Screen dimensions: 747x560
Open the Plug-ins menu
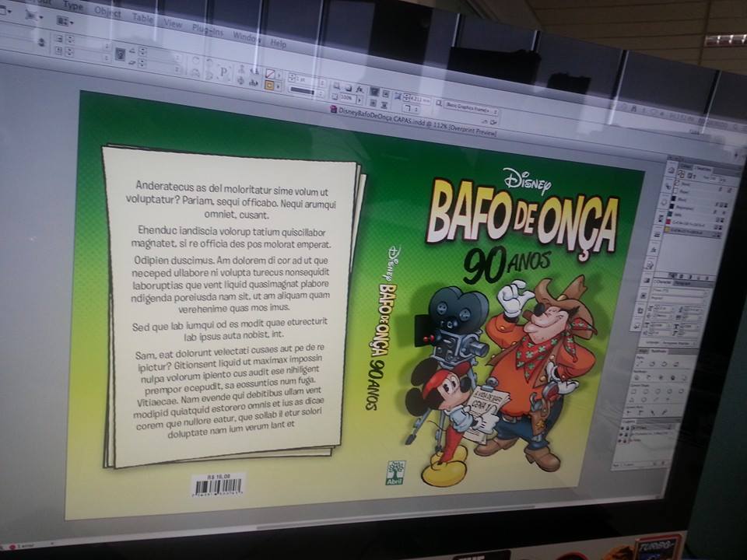point(207,30)
